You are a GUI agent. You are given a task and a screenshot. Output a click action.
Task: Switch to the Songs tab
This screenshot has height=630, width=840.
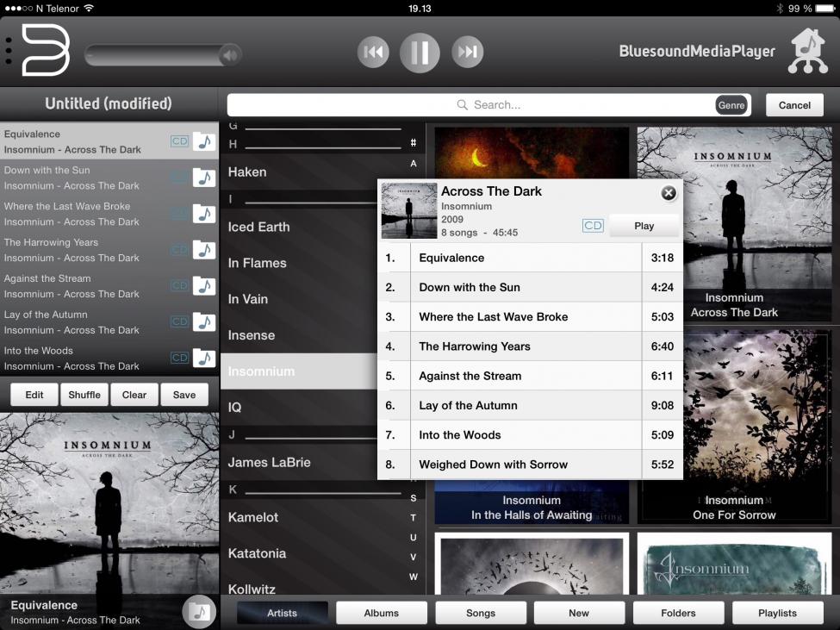click(481, 613)
